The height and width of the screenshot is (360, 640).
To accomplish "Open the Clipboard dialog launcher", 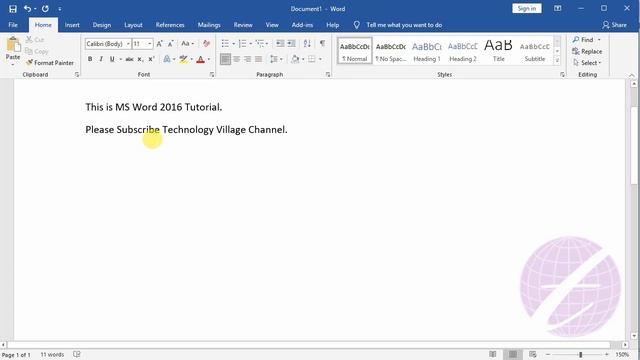I will (77, 75).
